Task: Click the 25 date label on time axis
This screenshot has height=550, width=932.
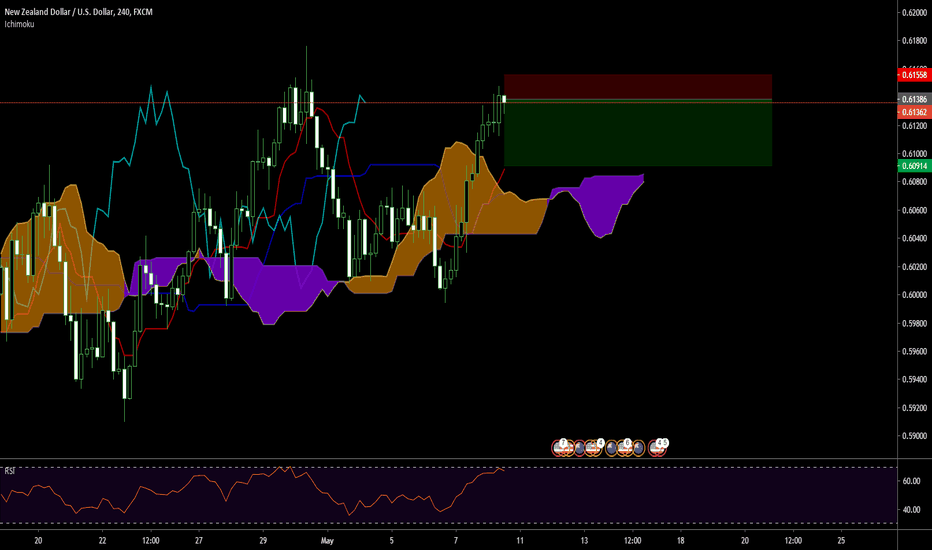Action: [x=840, y=540]
